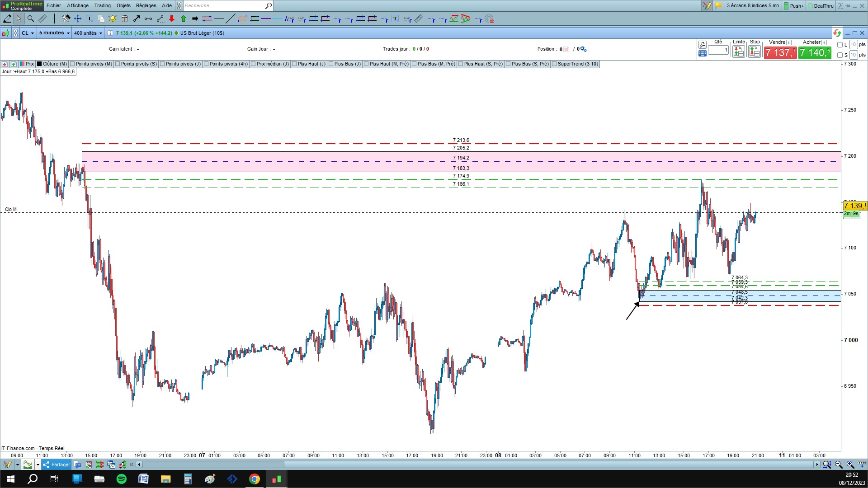Select the red down arrow tool
Screen dimensions: 868x488
tap(172, 19)
